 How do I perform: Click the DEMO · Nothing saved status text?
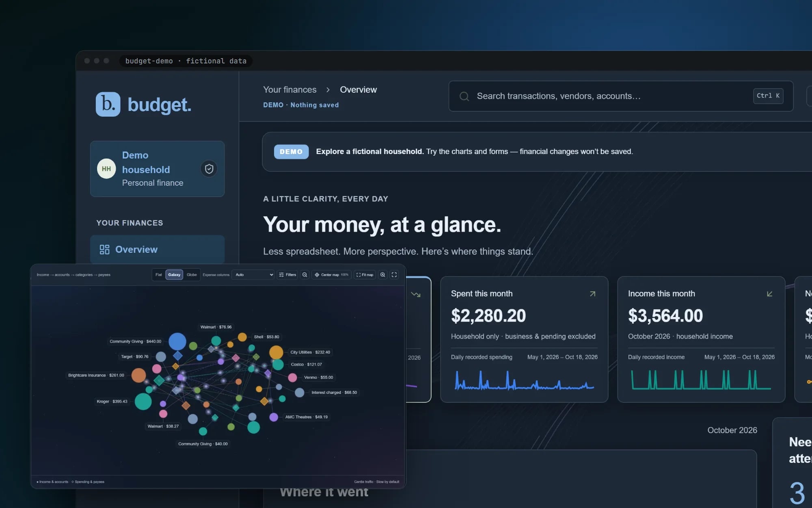301,105
